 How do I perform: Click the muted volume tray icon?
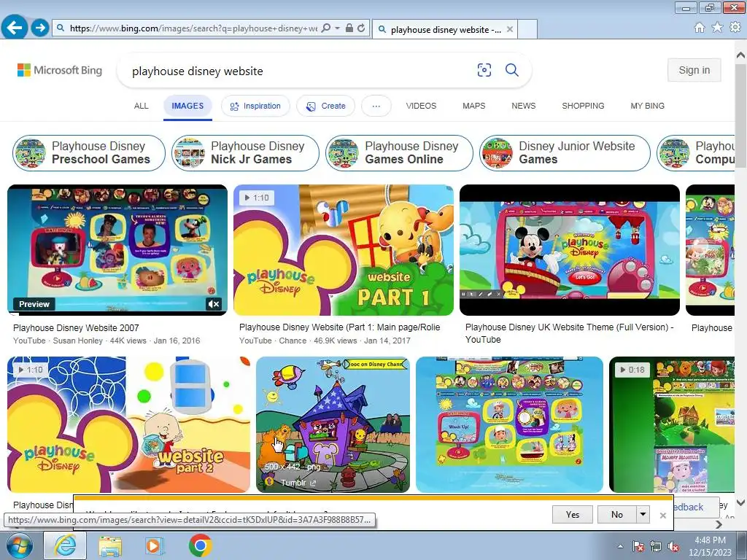point(673,546)
